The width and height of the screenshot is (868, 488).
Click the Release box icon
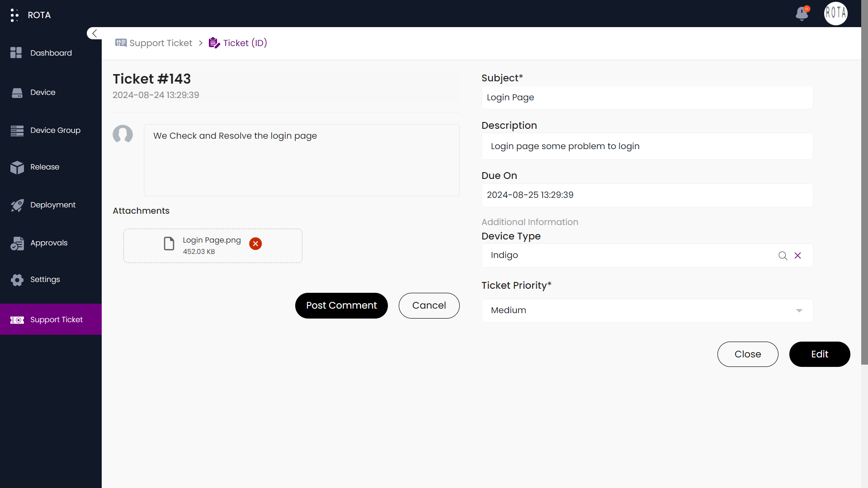click(17, 167)
